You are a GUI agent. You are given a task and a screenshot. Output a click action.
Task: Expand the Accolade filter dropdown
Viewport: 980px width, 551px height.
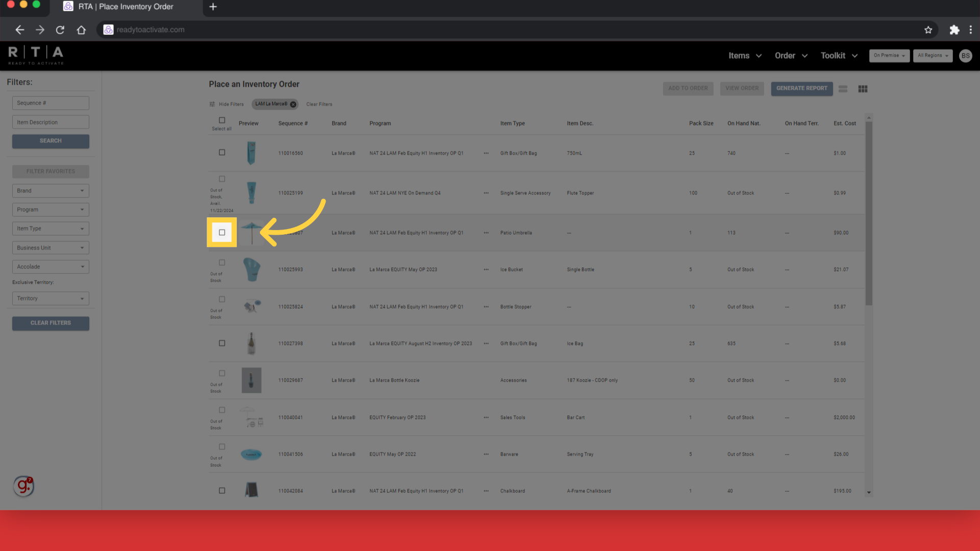click(51, 267)
